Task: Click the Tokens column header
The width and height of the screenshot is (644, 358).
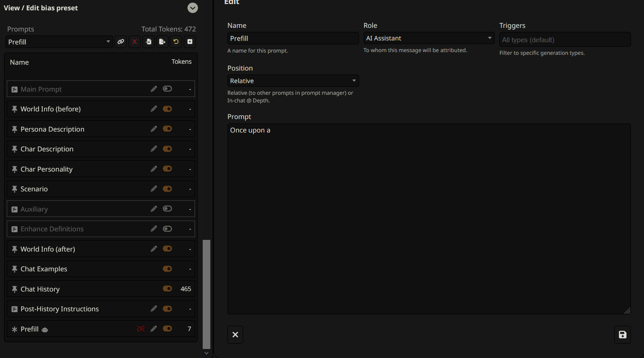Action: 182,62
